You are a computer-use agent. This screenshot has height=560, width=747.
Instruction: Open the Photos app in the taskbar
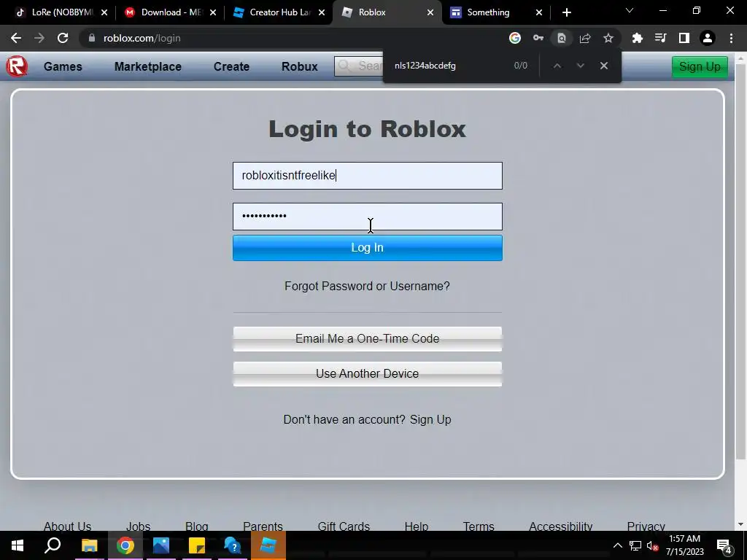(x=161, y=545)
